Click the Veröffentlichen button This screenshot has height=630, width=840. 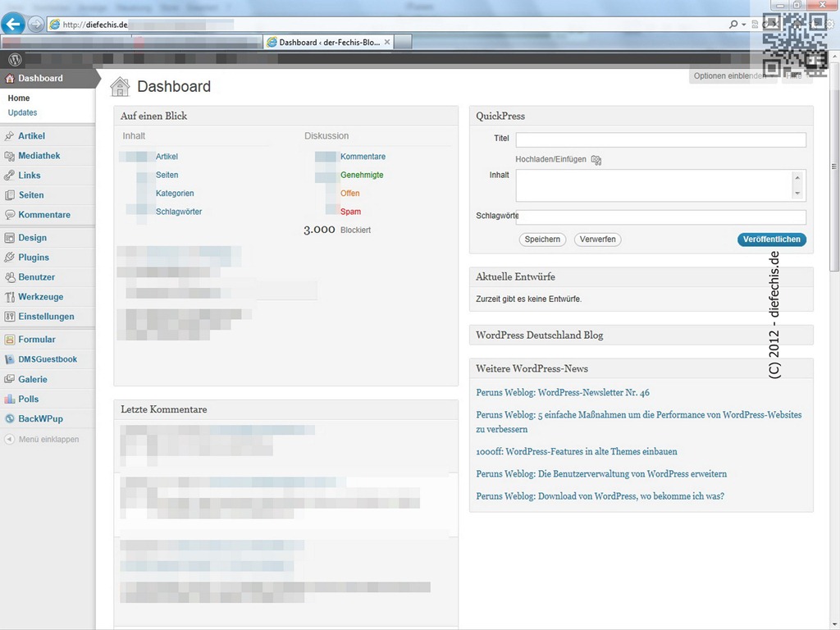pyautogui.click(x=771, y=240)
